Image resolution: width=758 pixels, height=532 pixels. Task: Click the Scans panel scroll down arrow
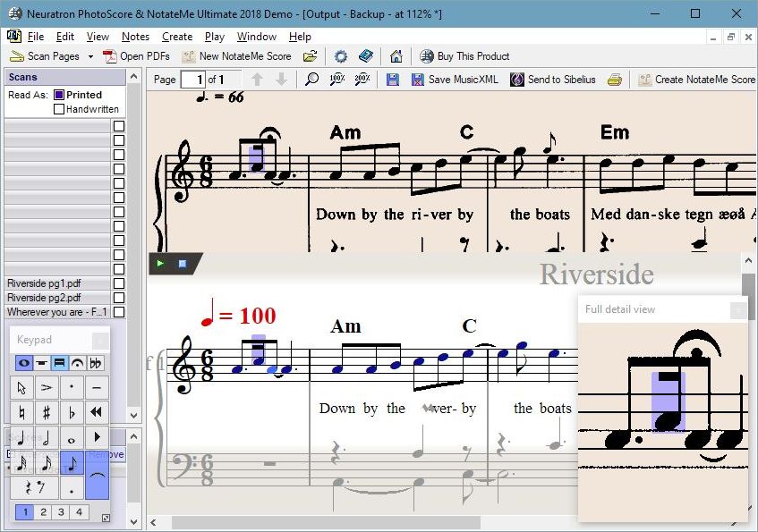tap(134, 415)
